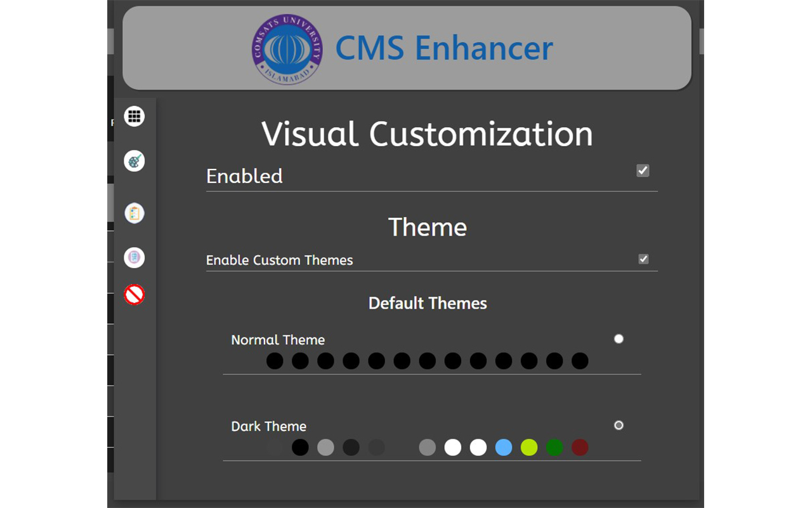812x508 pixels.
Task: Click the Theme section heading
Action: point(428,227)
